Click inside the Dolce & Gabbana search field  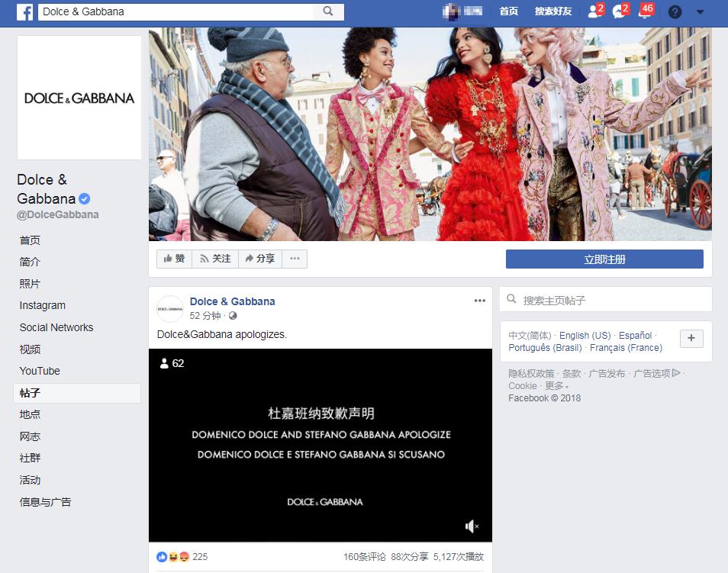pyautogui.click(x=176, y=11)
